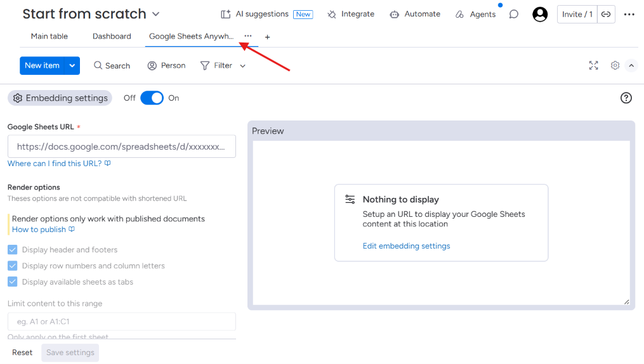The height and width of the screenshot is (364, 644).
Task: Uncheck Display available sheets as tabs
Action: (x=13, y=282)
